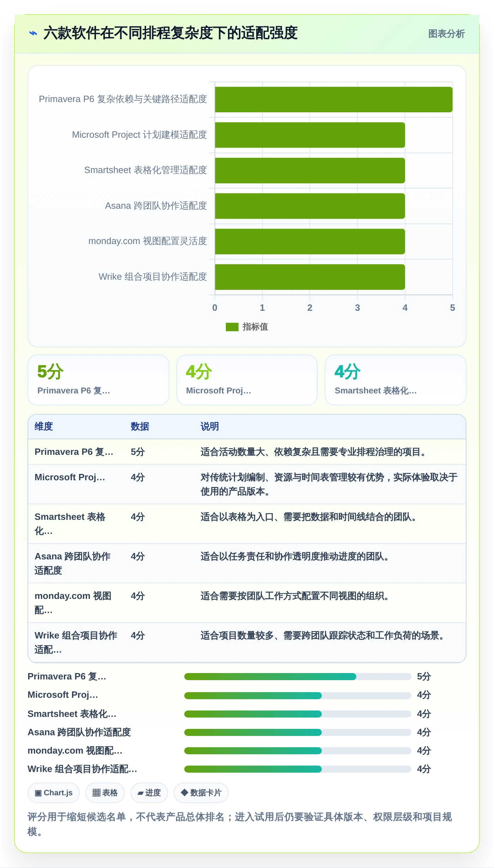Screen dimensions: 494x868
Task: Click the Wrike 组合项目协作适配… progress bar
Action: pyautogui.click(x=297, y=769)
